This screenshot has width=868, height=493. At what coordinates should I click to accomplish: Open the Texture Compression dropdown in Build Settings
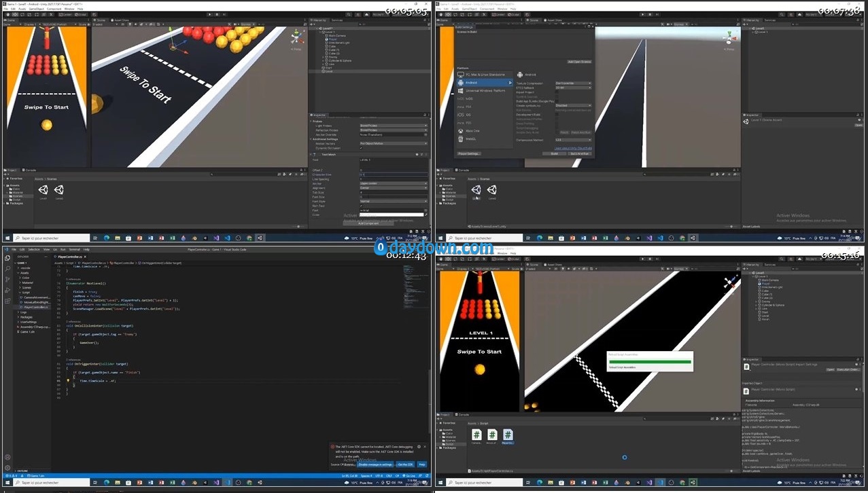573,84
